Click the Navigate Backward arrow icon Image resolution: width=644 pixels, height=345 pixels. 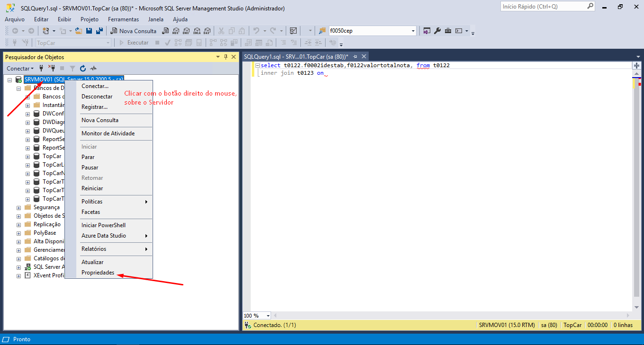[15, 31]
